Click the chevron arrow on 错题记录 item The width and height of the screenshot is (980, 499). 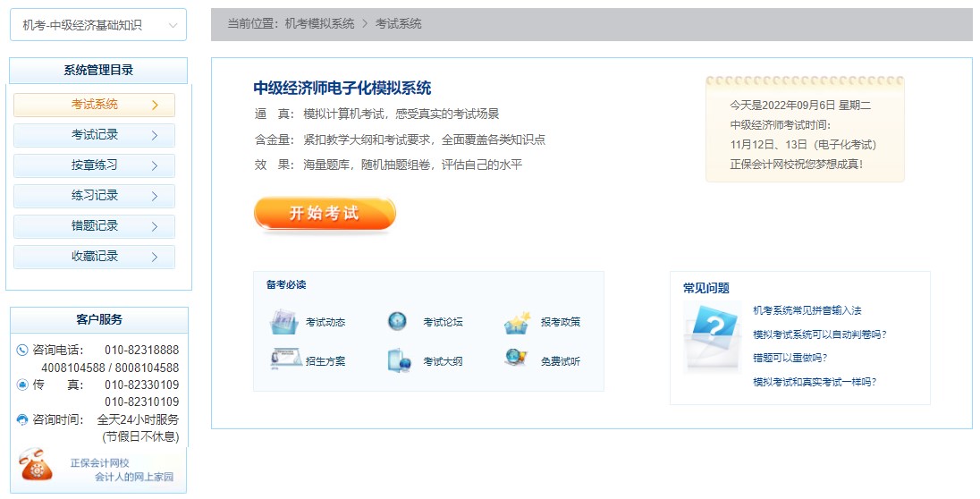[155, 227]
